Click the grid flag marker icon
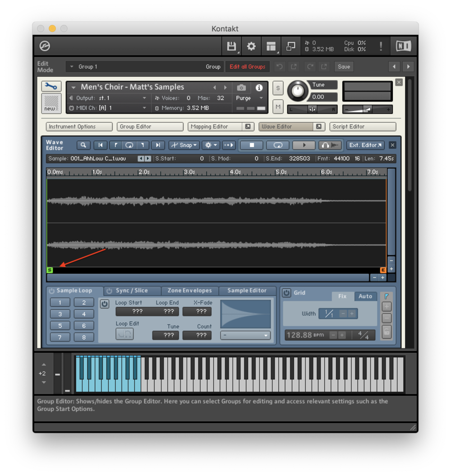The height and width of the screenshot is (476, 451). point(387,296)
